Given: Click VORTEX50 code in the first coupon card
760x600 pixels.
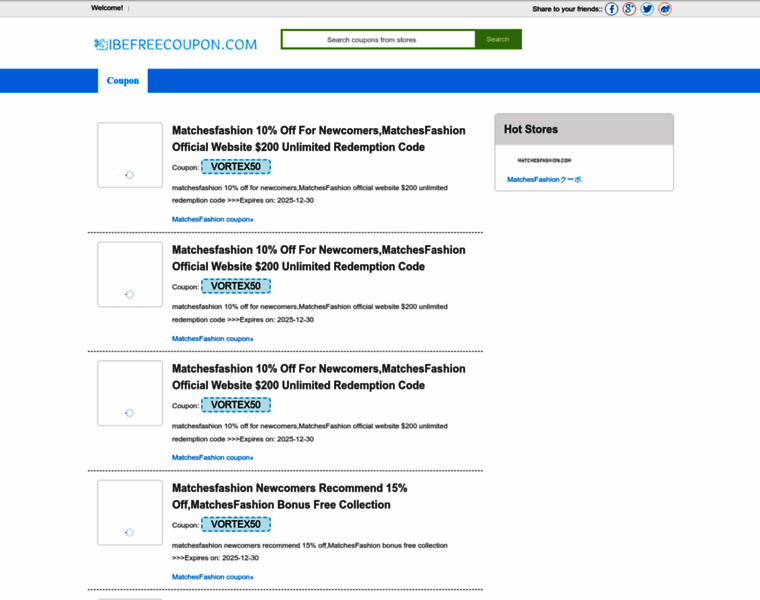Looking at the screenshot, I should click(x=236, y=167).
